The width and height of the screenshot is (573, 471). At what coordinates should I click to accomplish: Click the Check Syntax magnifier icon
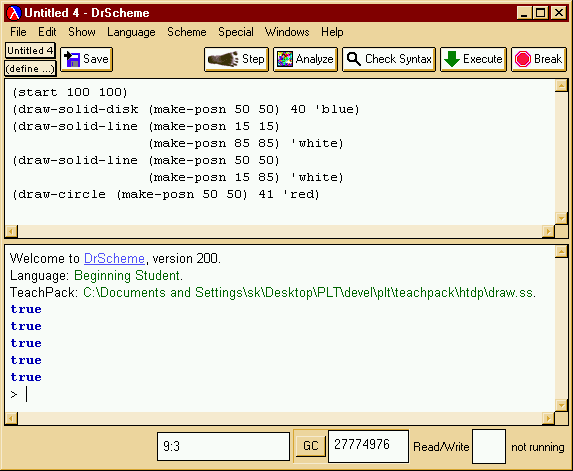353,59
